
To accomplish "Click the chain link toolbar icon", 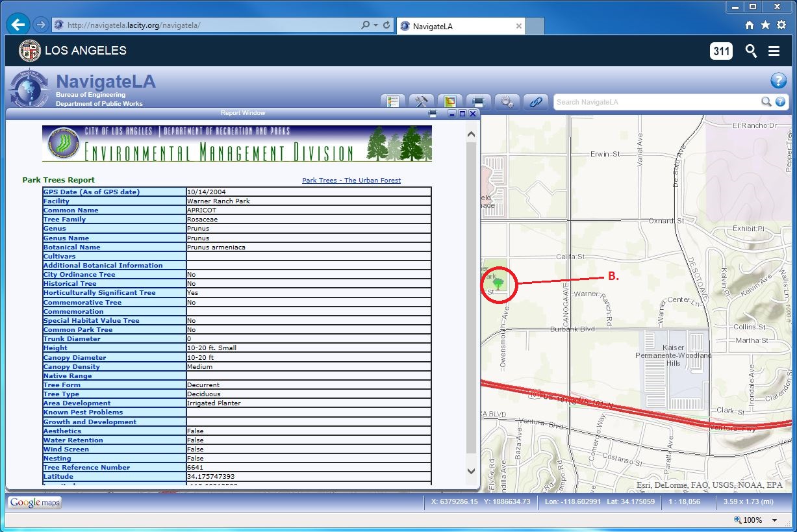I will click(x=535, y=102).
